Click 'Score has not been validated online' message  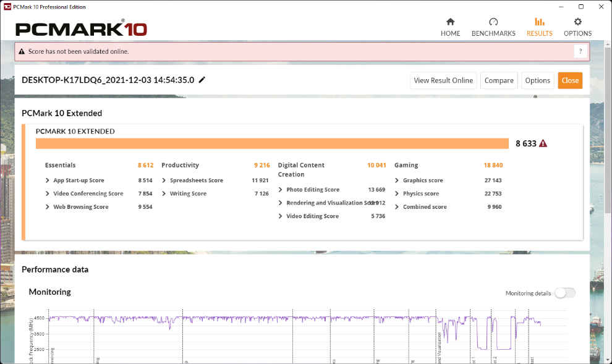pos(79,51)
